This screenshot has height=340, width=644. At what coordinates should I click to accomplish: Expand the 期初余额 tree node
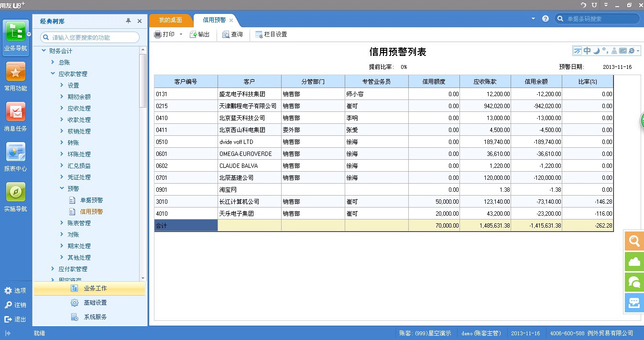point(62,97)
